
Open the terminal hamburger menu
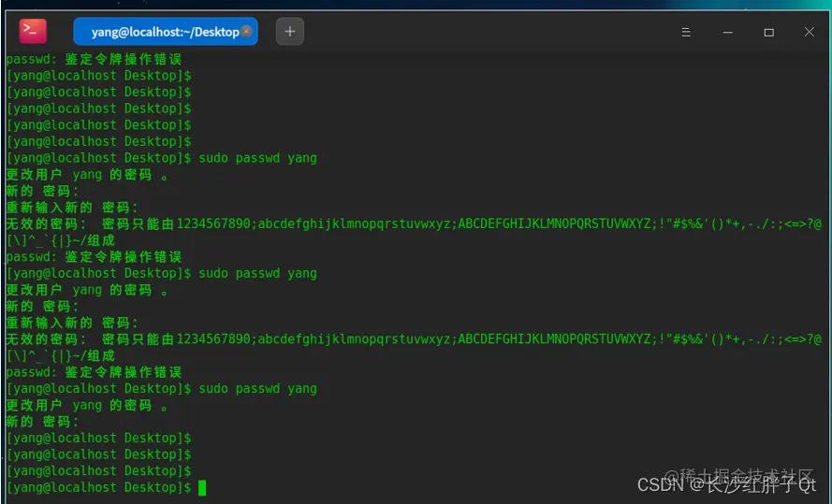tap(686, 33)
